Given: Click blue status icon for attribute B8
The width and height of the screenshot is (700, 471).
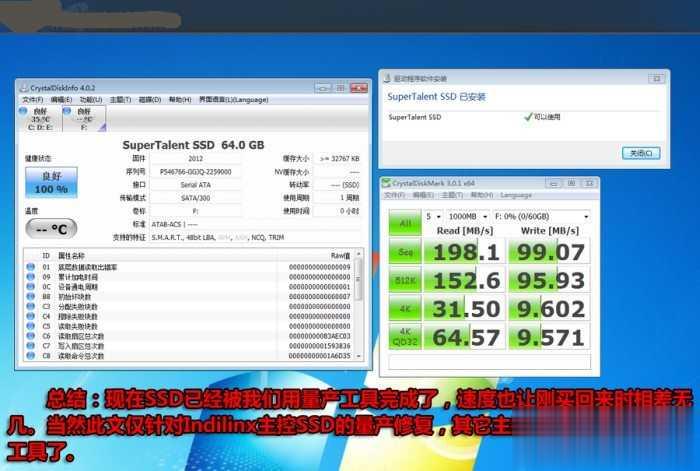Looking at the screenshot, I should coord(30,296).
